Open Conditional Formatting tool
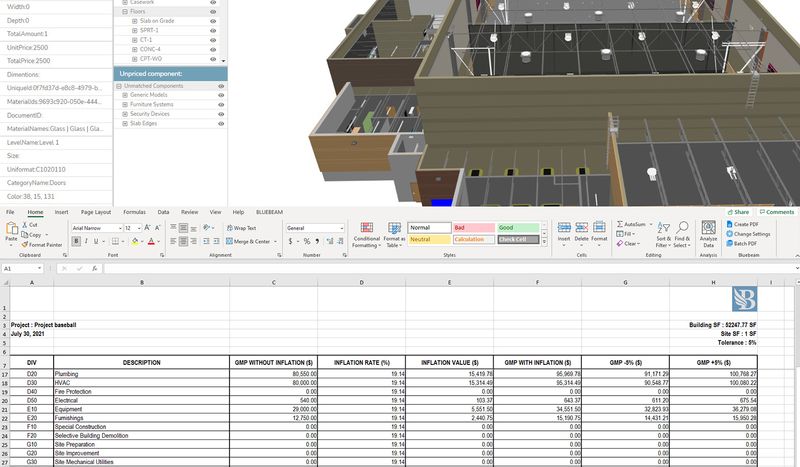 click(x=366, y=229)
